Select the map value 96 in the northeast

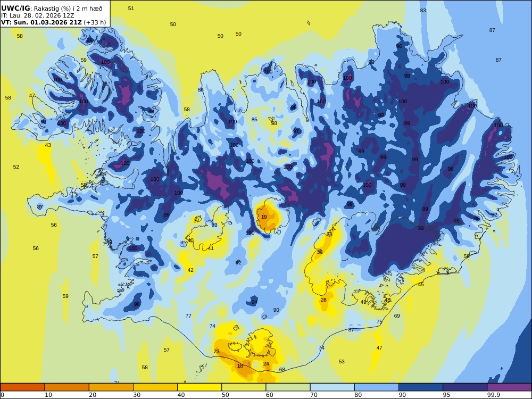(399, 46)
